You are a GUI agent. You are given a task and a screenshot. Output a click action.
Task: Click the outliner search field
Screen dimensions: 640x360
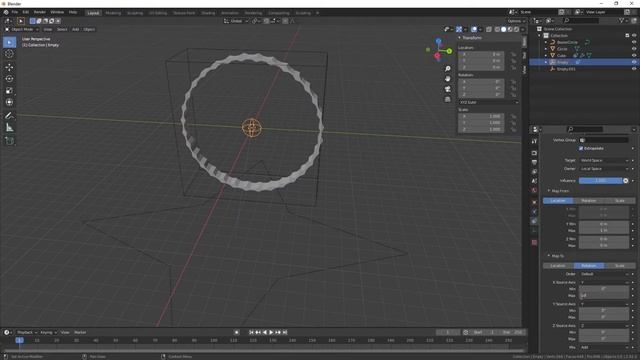[581, 20]
